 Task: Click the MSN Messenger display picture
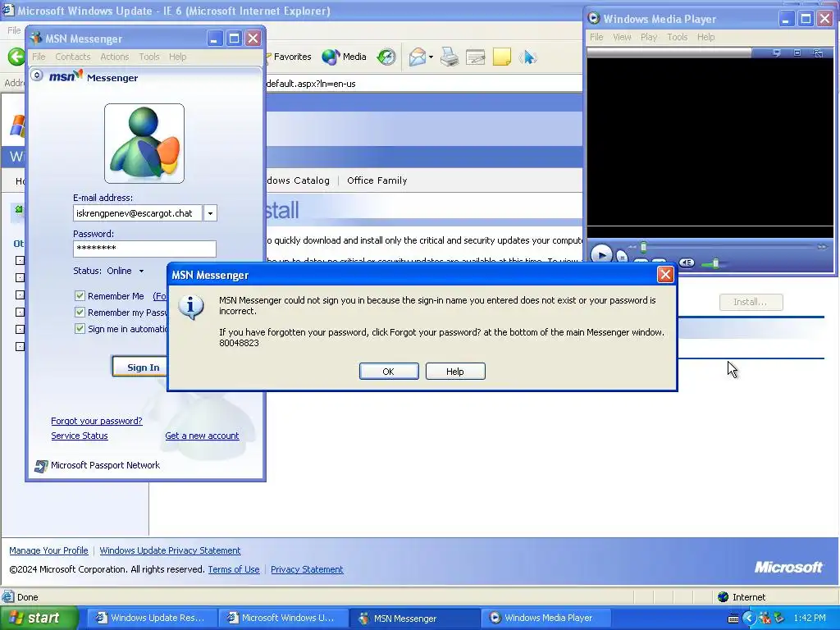click(x=144, y=144)
